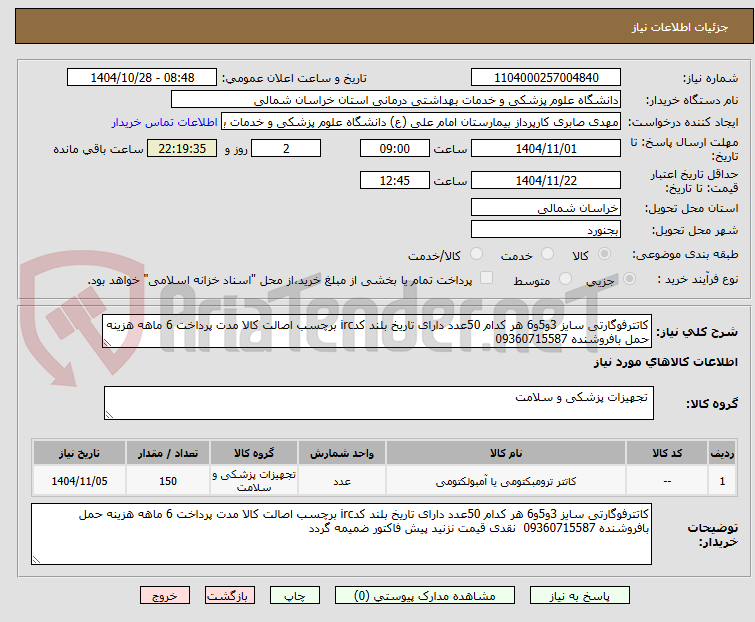Click the چاپ print button
The height and width of the screenshot is (622, 755).
click(295, 596)
